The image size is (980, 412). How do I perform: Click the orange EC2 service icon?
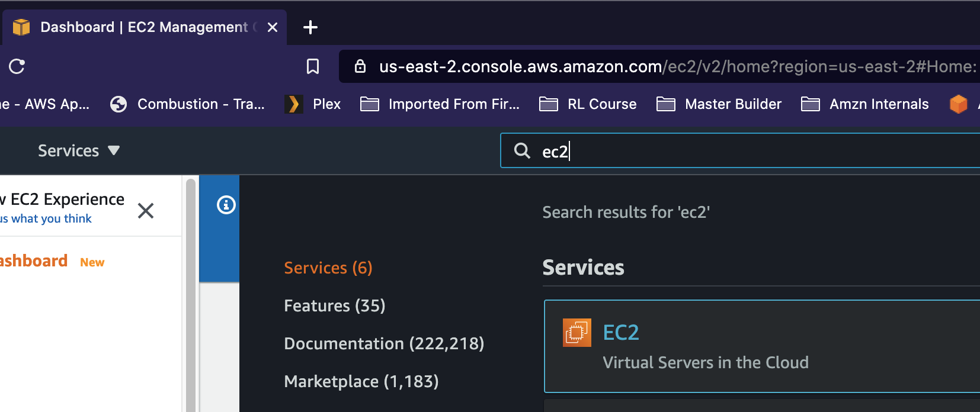tap(577, 333)
